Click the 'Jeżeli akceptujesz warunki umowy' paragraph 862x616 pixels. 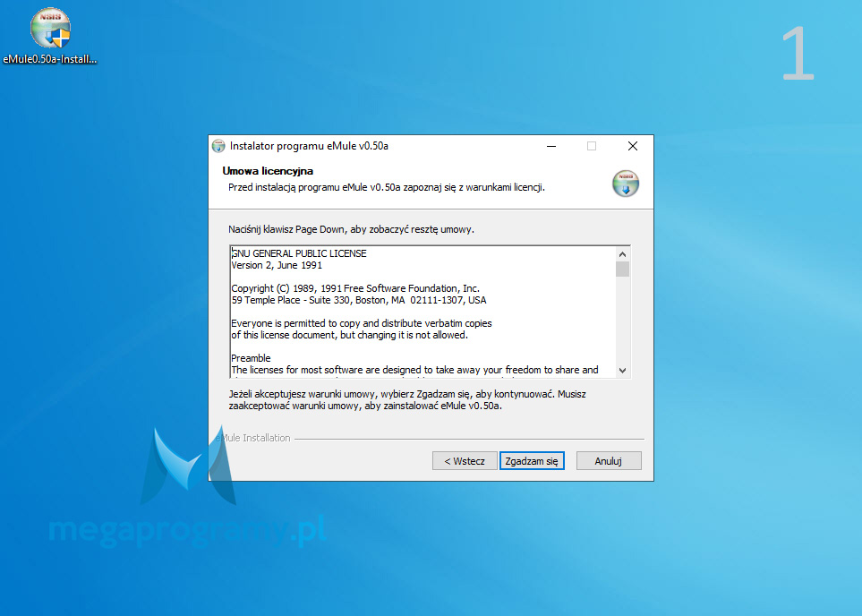[407, 400]
